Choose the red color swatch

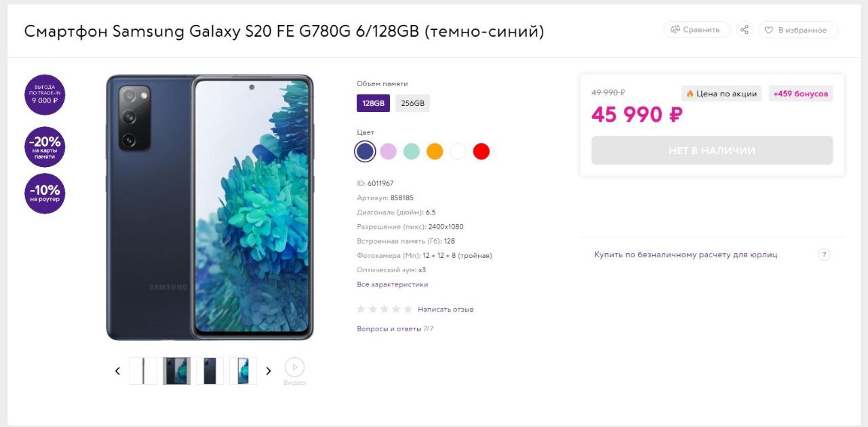pos(481,151)
